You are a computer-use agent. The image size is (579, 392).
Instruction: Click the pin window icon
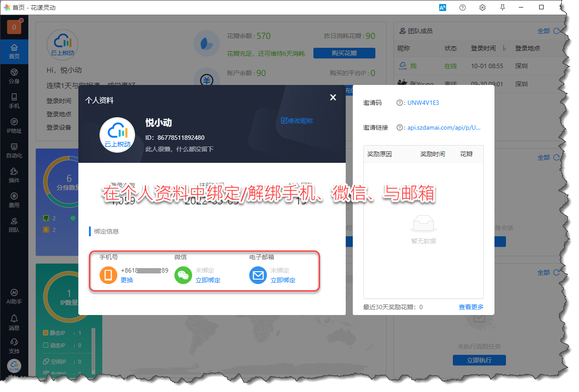(502, 8)
